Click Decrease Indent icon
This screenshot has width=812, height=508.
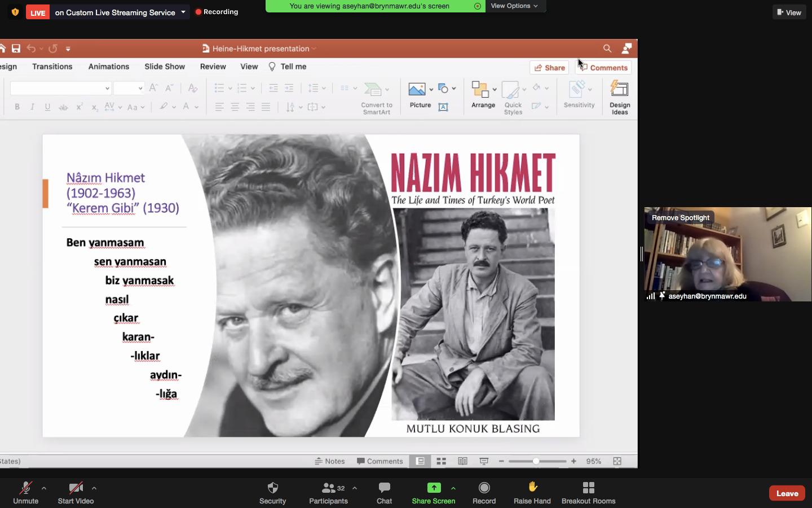pos(273,88)
